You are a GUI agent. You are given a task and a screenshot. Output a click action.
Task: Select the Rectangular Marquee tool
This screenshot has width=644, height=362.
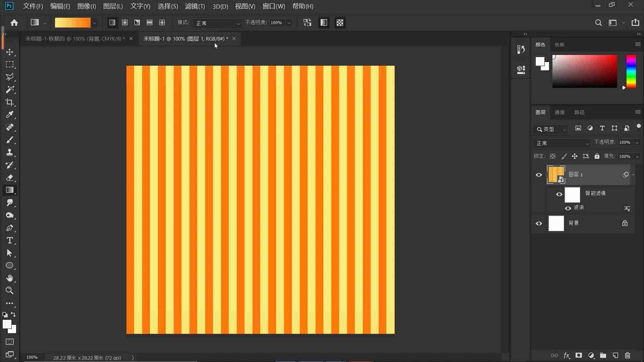[x=10, y=64]
